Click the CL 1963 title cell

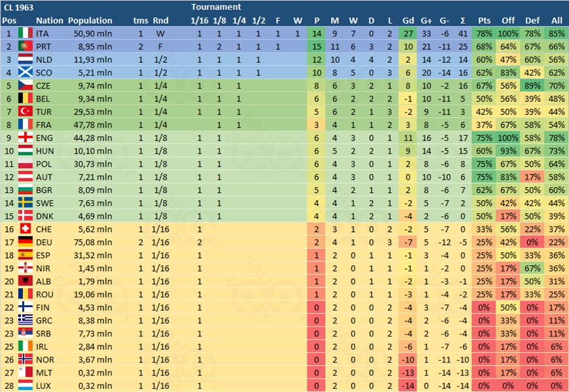click(18, 7)
